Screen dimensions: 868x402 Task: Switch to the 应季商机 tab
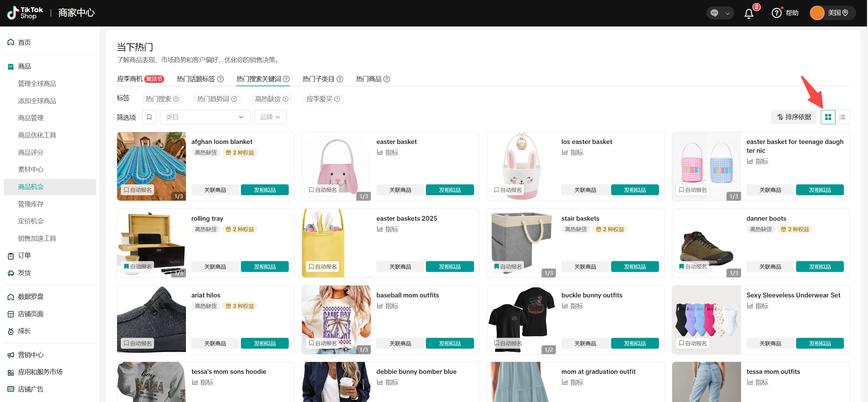(130, 79)
